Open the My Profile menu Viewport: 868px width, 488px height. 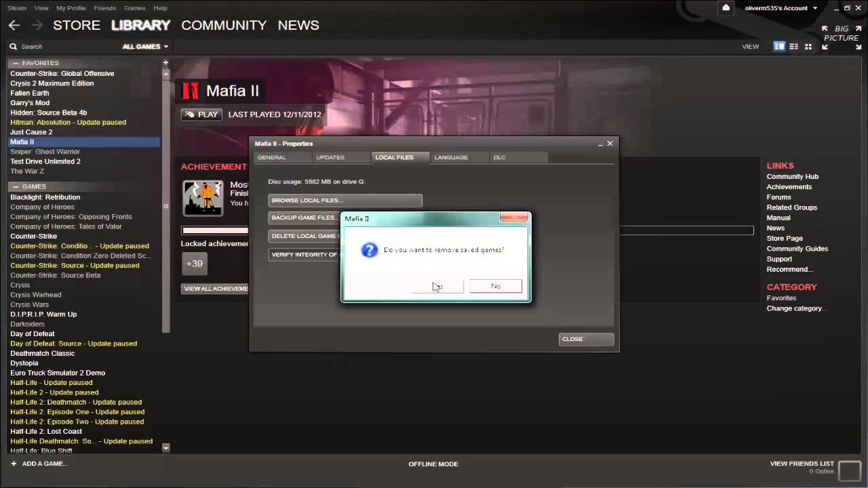(x=71, y=8)
